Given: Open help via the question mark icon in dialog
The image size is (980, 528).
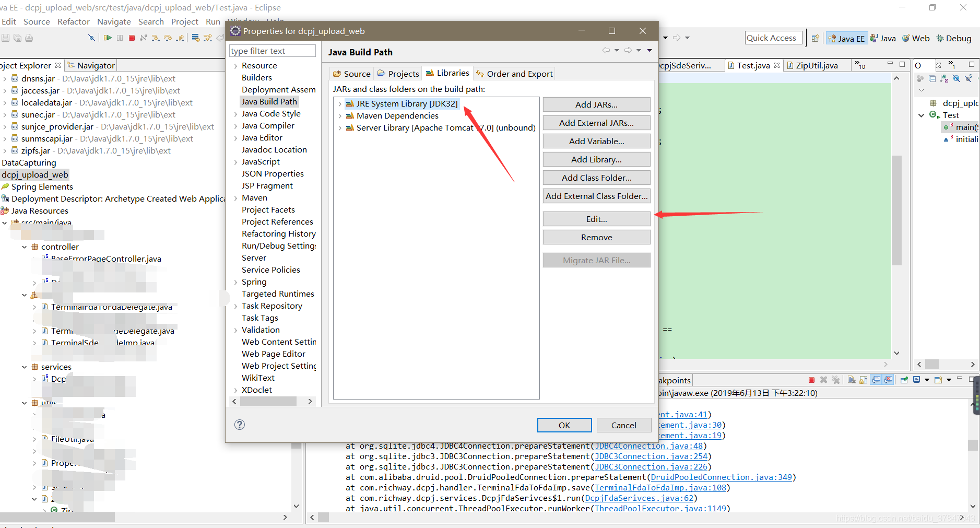Looking at the screenshot, I should (x=240, y=425).
